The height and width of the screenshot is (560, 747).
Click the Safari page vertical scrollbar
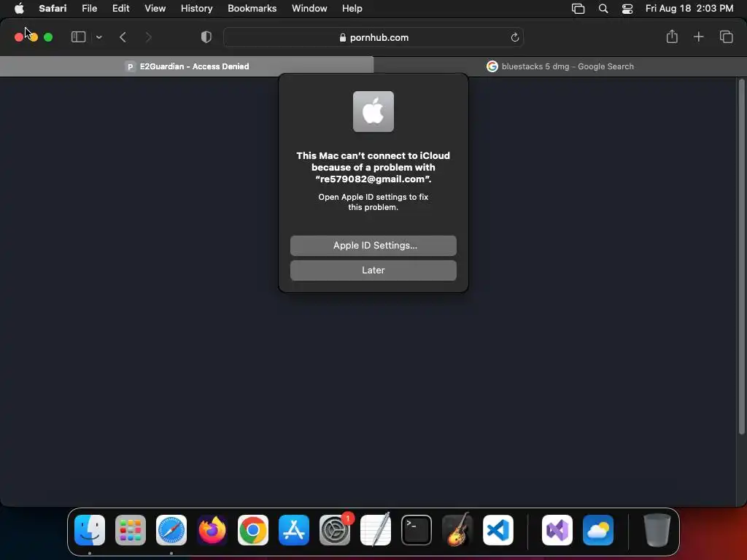pyautogui.click(x=741, y=257)
